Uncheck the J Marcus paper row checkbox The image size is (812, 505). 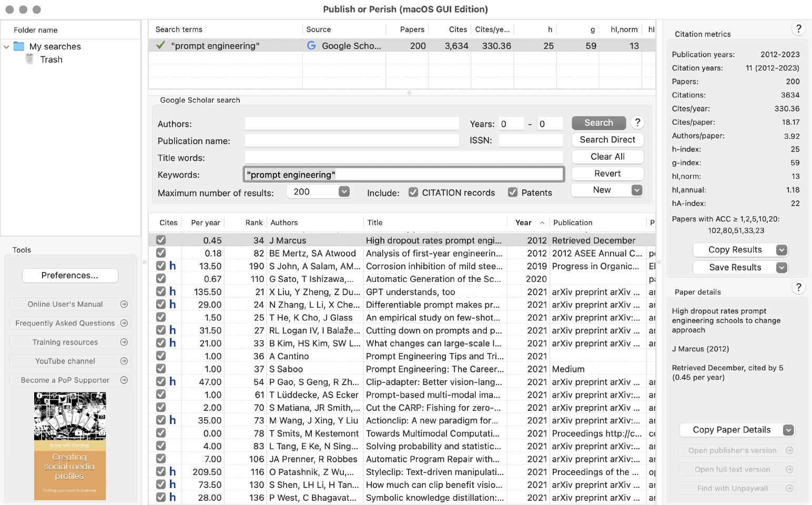click(161, 240)
